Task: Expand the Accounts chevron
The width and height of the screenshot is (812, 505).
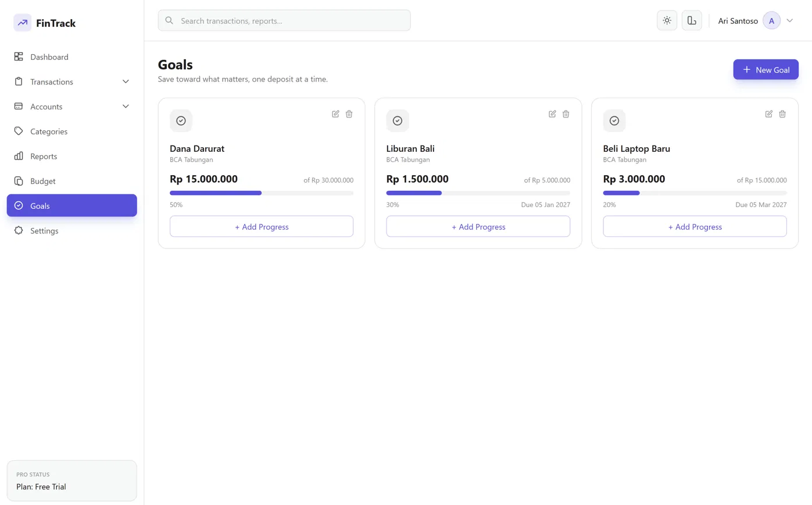Action: coord(126,106)
